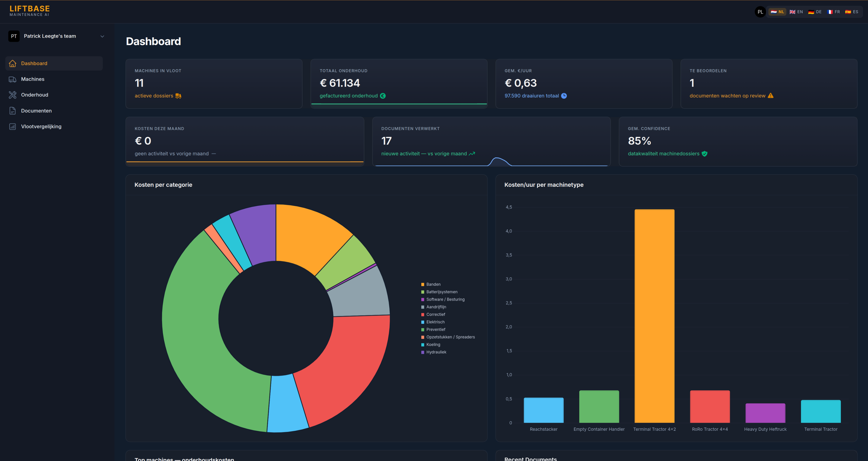868x461 pixels.
Task: Toggle Banden entry in pie chart legend
Action: tap(433, 284)
